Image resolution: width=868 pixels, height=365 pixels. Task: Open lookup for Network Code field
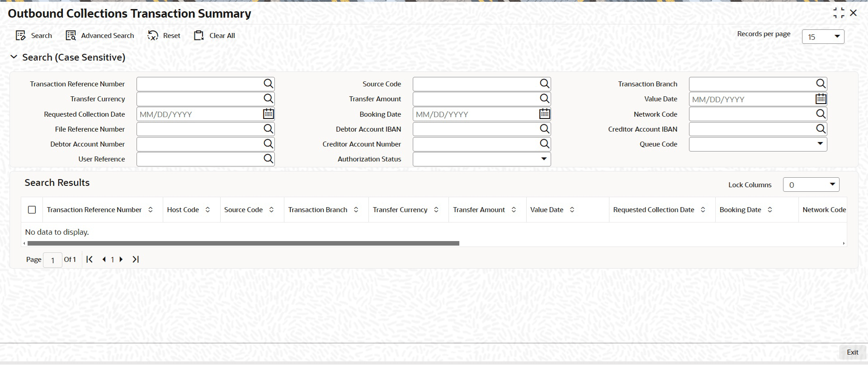(x=821, y=114)
